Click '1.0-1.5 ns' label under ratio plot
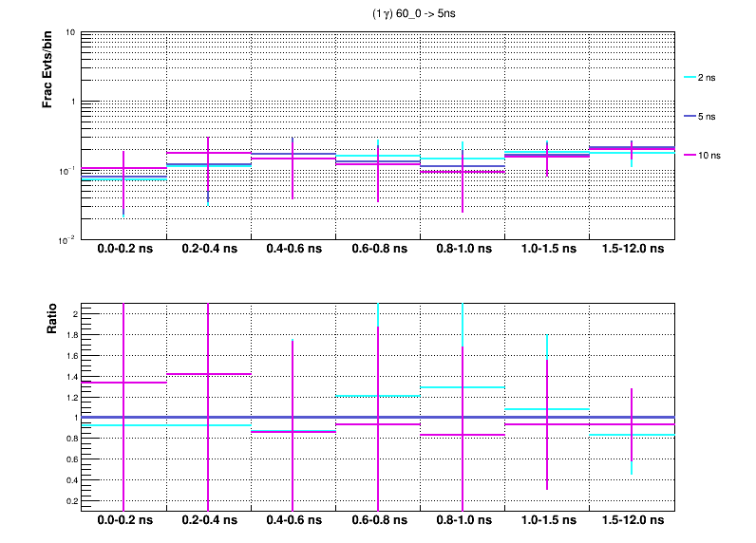756x543 pixels. (547, 522)
